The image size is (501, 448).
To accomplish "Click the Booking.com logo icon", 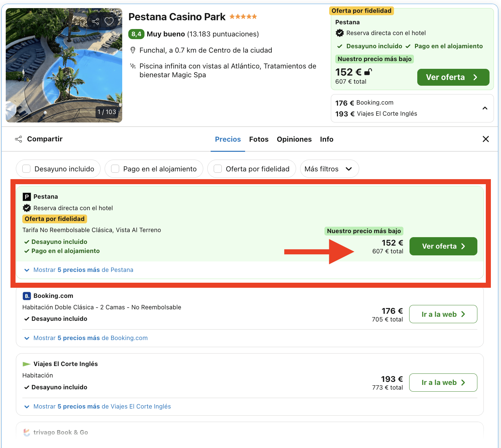I will [27, 296].
